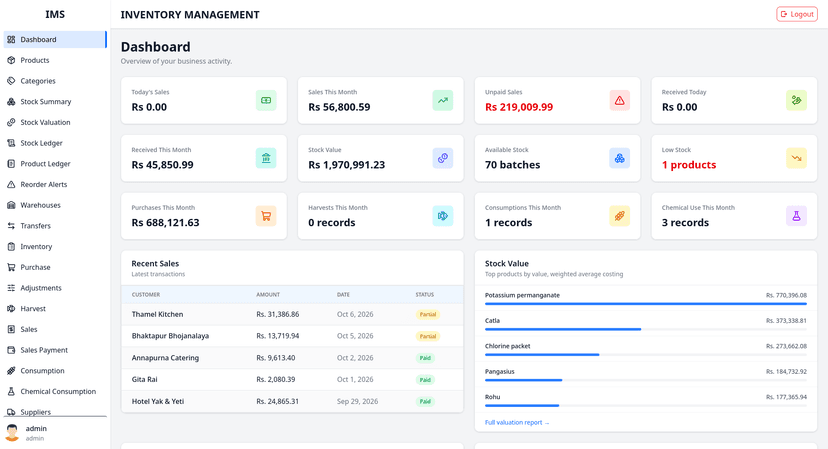828x449 pixels.
Task: Click the 1 products low stock value
Action: pyautogui.click(x=689, y=165)
